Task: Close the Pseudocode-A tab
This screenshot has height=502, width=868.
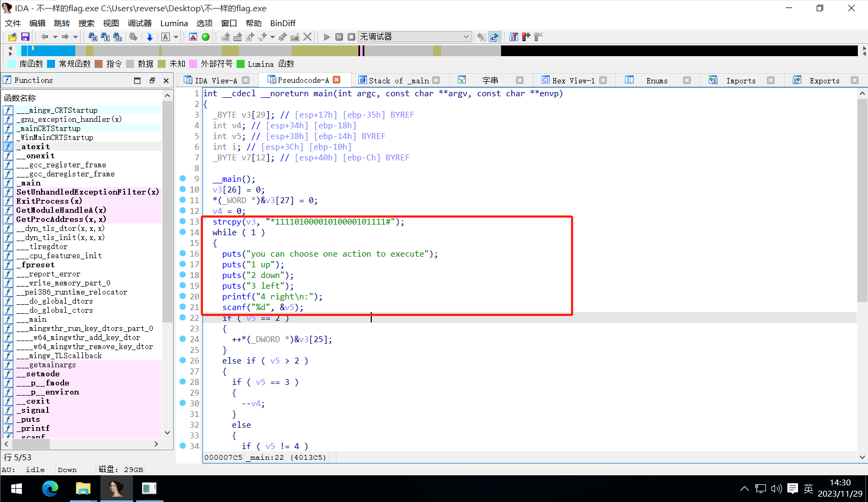Action: coord(337,80)
